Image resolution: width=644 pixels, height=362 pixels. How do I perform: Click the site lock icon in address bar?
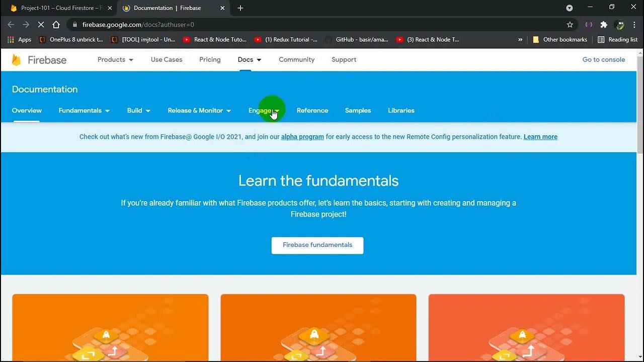pyautogui.click(x=75, y=25)
